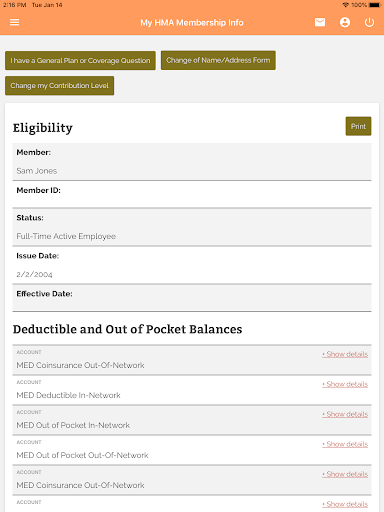This screenshot has height=512, width=384.
Task: Click I have a General Plan or Coverage Question
Action: (80, 60)
